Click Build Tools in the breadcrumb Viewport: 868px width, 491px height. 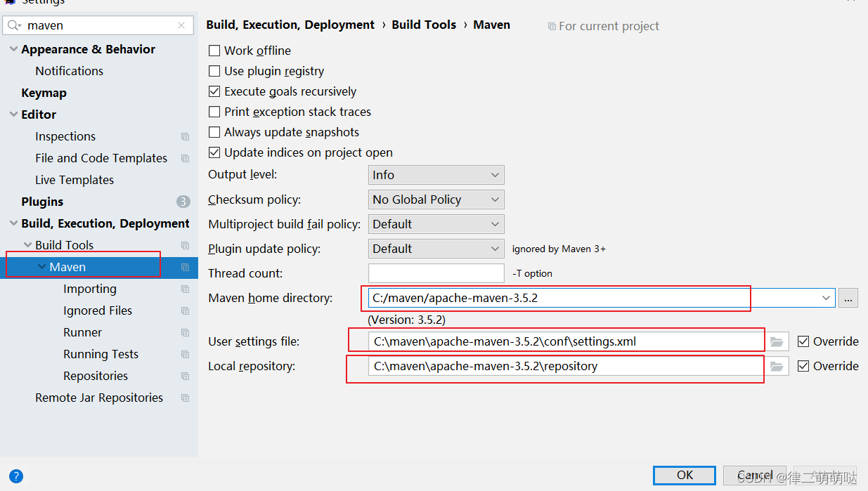pyautogui.click(x=424, y=25)
